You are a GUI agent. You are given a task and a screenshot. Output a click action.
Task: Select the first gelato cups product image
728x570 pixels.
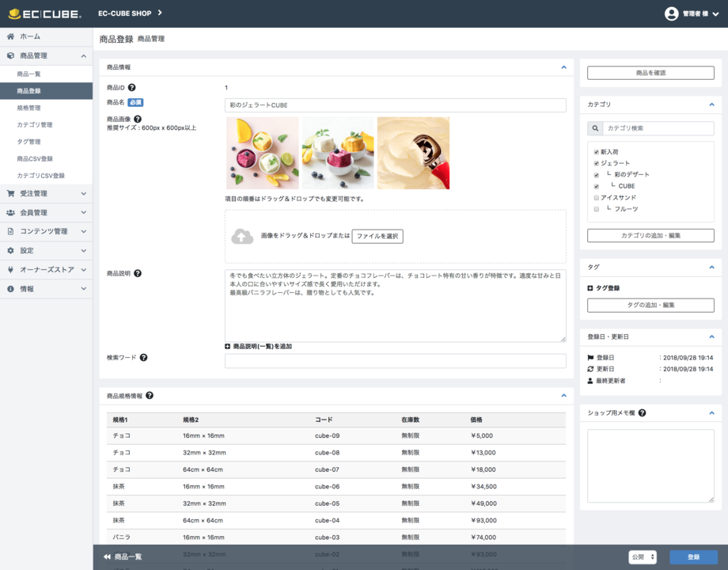(x=263, y=154)
